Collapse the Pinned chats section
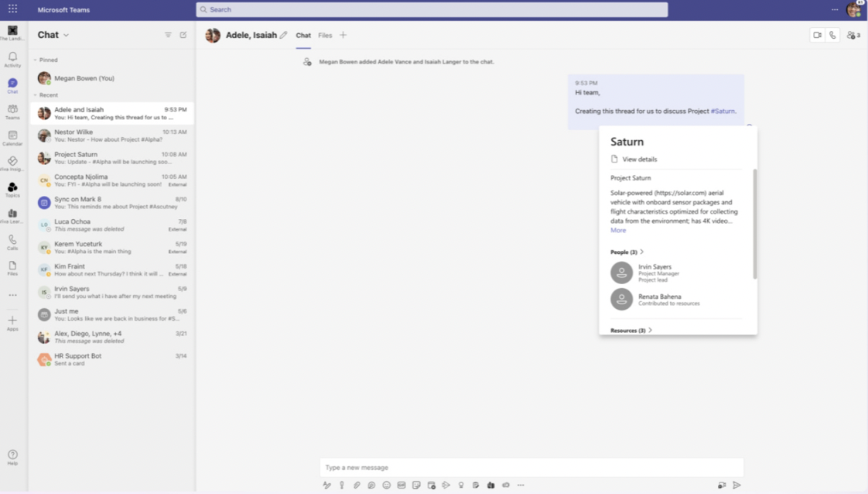This screenshot has height=494, width=868. click(36, 60)
